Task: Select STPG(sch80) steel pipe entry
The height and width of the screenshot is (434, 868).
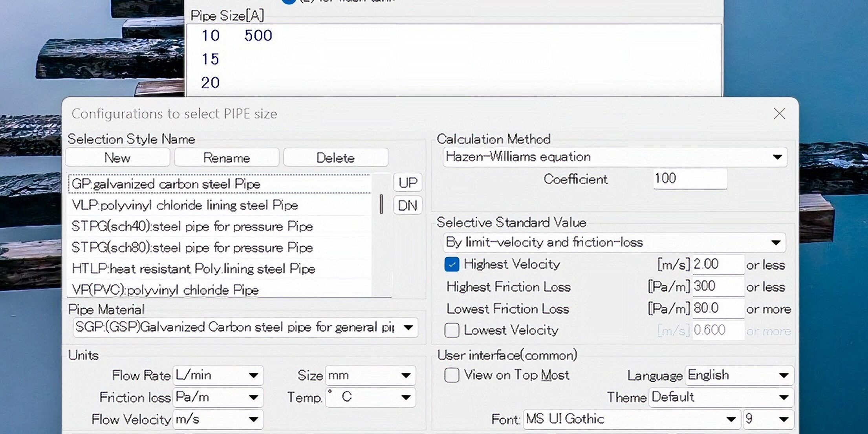Action: coord(219,247)
